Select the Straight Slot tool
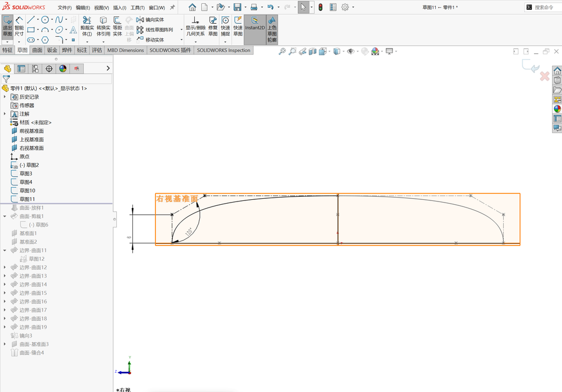562x392 pixels. [31, 40]
